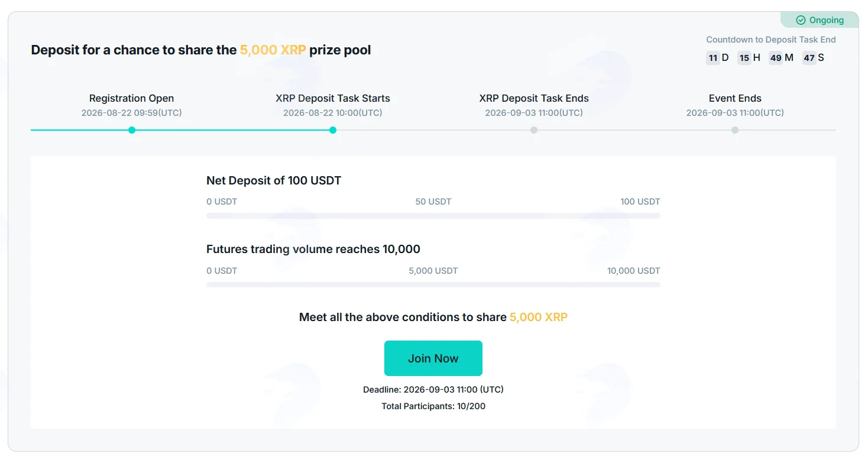The width and height of the screenshot is (868, 460).
Task: Click the countdown seconds box showing 47
Action: [x=809, y=58]
